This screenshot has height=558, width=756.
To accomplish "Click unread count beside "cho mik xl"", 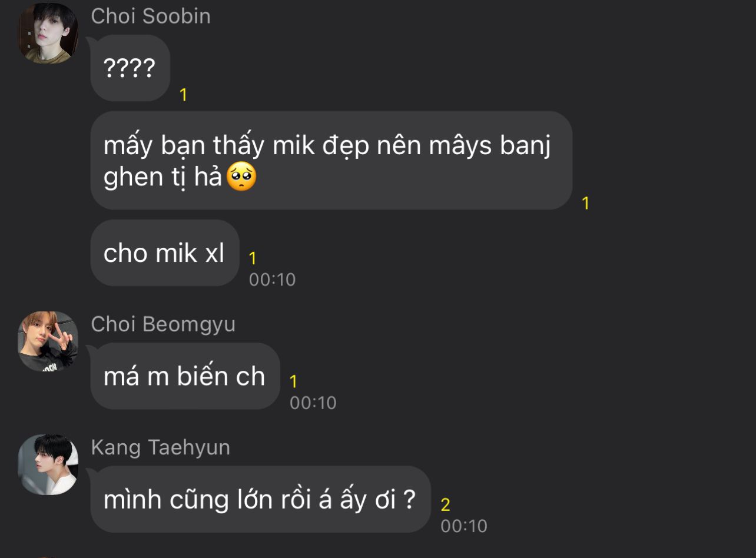I will pos(253,258).
